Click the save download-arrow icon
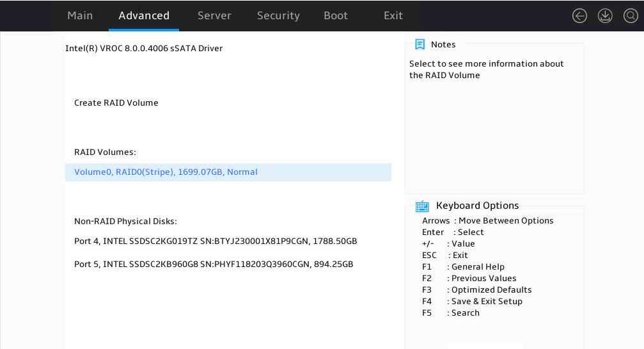 (x=605, y=16)
